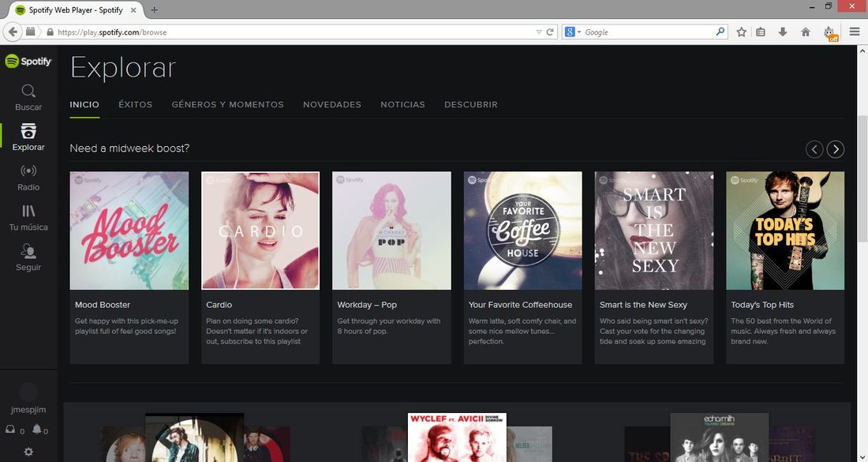
Task: Open the NOTICIAS tab
Action: pyautogui.click(x=402, y=104)
